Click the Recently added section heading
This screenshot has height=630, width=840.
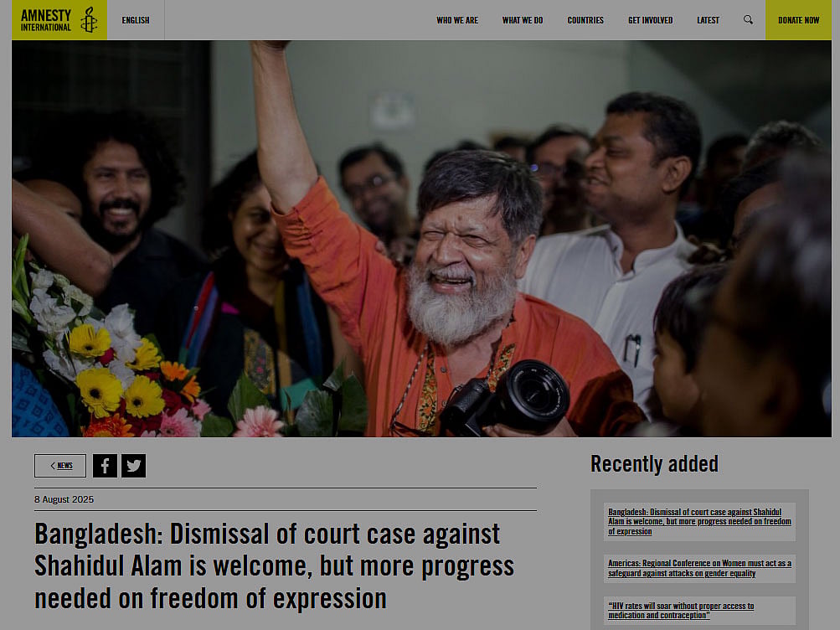654,464
